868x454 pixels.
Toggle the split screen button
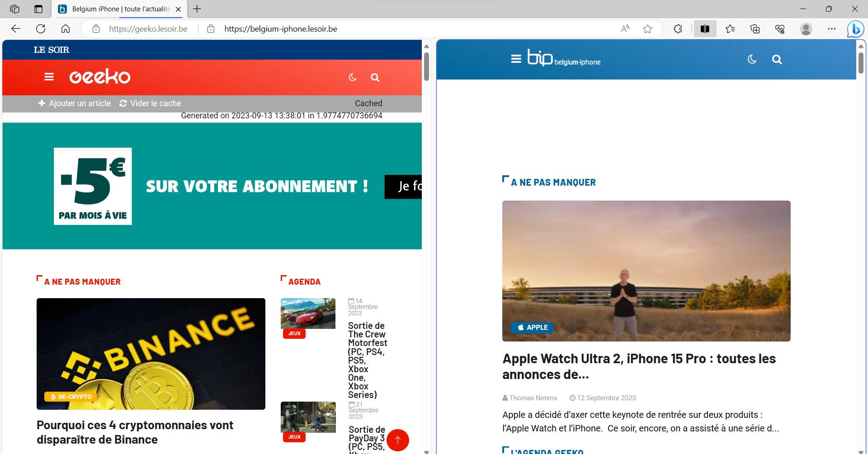[x=705, y=29]
